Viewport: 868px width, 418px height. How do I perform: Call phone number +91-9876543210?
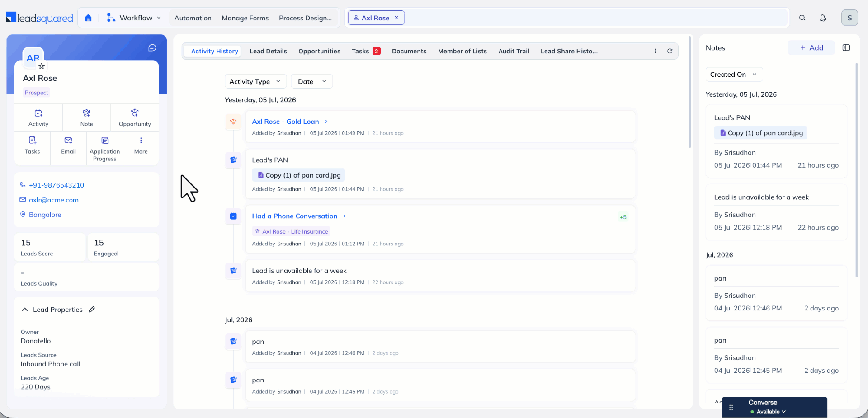(57, 185)
